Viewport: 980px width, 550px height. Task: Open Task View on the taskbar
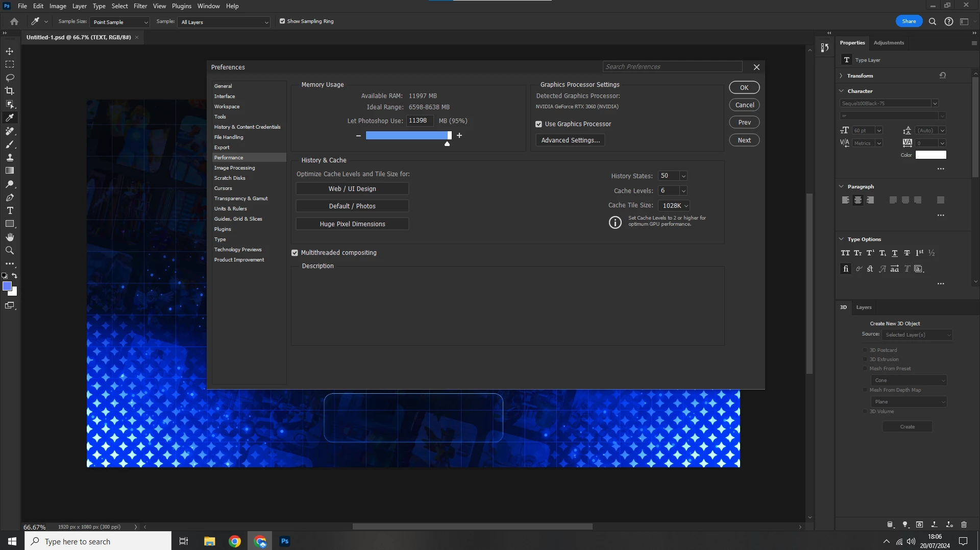(x=184, y=541)
